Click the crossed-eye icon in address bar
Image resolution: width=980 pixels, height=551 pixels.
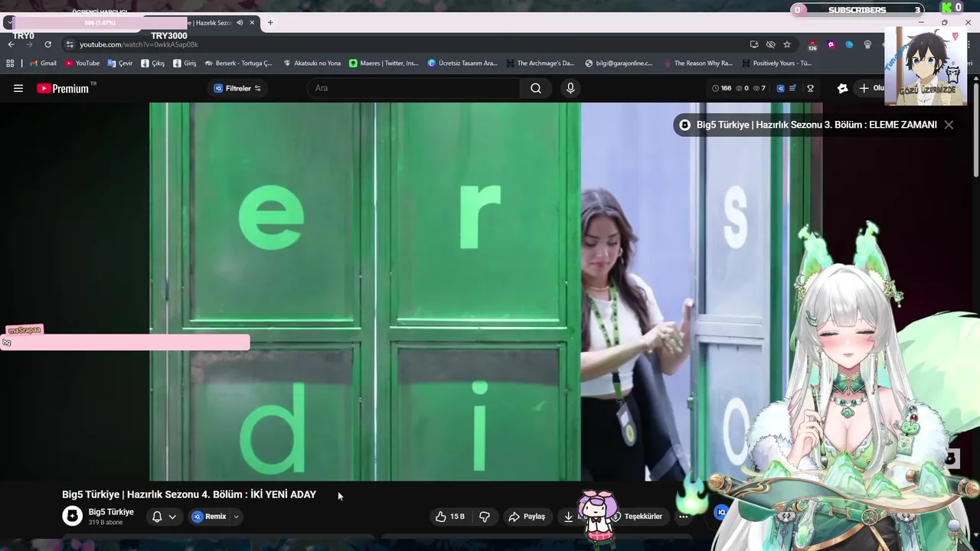pyautogui.click(x=770, y=44)
